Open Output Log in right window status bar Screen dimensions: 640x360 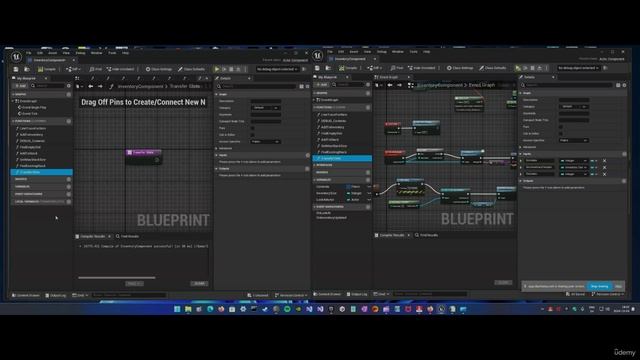(357, 294)
